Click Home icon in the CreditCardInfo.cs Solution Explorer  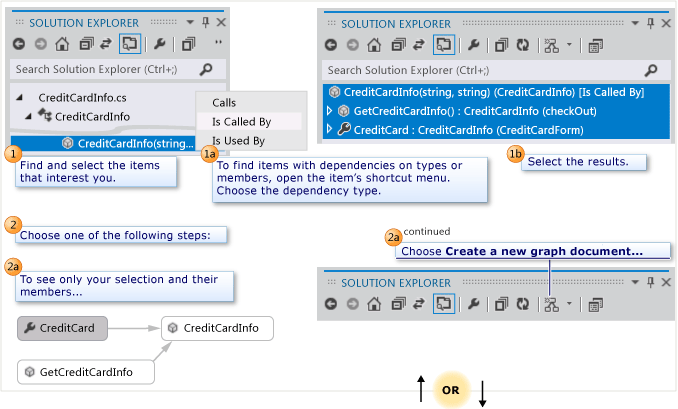(62, 44)
